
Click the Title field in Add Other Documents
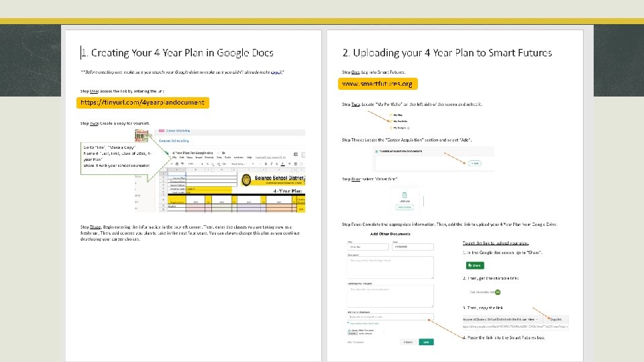[x=368, y=247]
